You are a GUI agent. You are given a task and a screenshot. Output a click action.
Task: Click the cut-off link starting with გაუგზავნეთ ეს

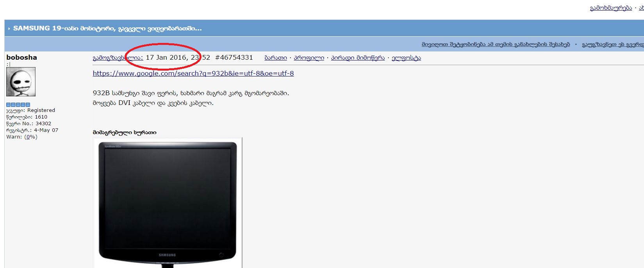tap(613, 44)
